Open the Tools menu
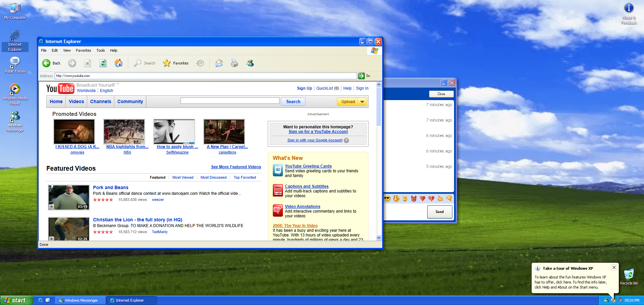 pos(100,50)
